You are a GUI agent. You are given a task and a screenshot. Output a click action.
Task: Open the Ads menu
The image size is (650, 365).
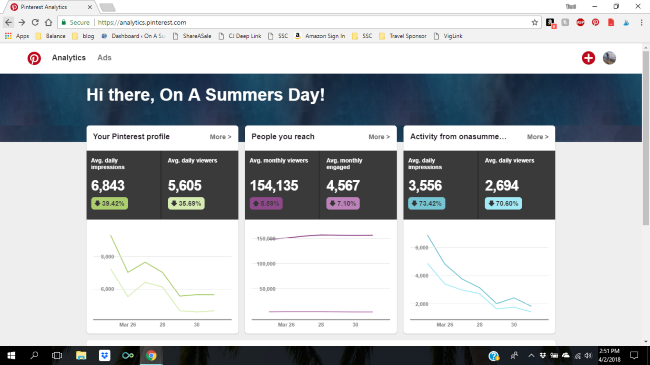(104, 58)
